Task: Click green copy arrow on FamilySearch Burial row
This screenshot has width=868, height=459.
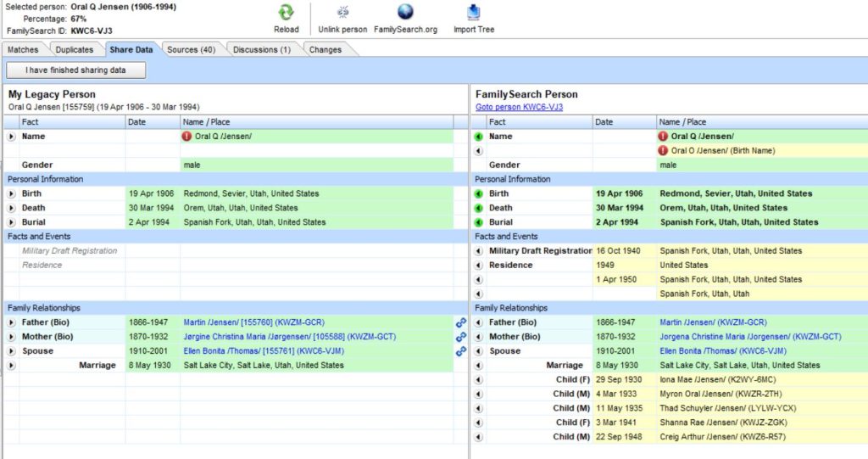Action: pos(479,222)
